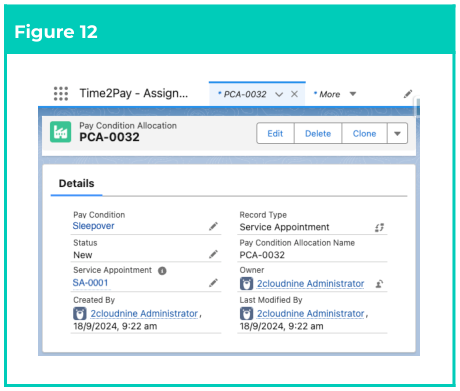Click the Last Modified By avatar icon

[246, 314]
